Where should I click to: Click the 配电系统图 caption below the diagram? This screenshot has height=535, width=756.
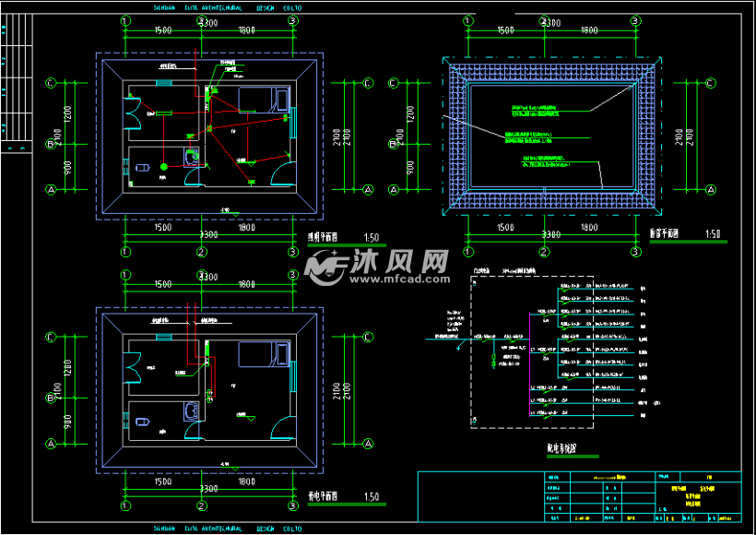562,446
